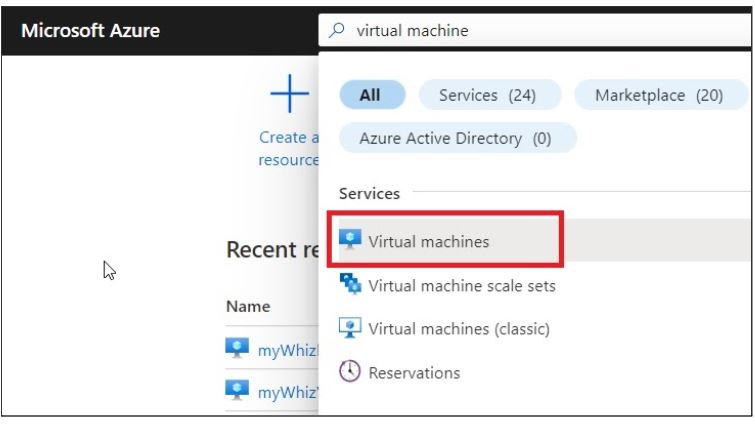Click the VM icon beside the second myWhiz resource
The image size is (755, 436).
(x=237, y=390)
